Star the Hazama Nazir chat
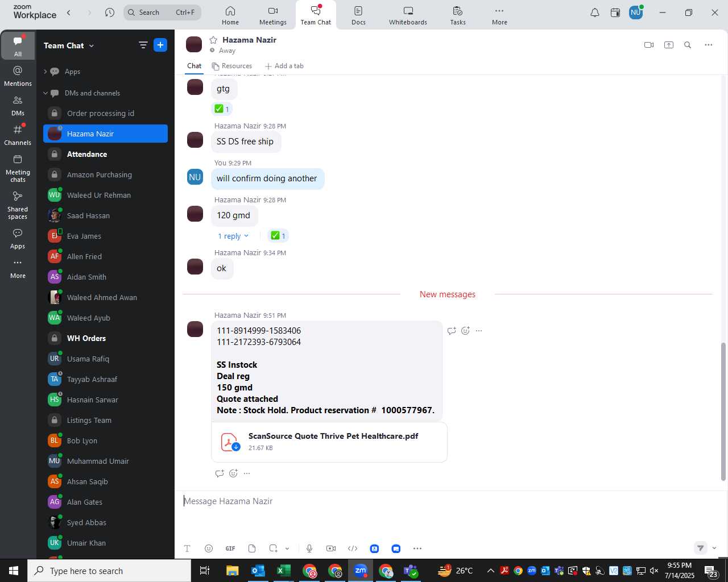The width and height of the screenshot is (728, 582). [x=213, y=40]
